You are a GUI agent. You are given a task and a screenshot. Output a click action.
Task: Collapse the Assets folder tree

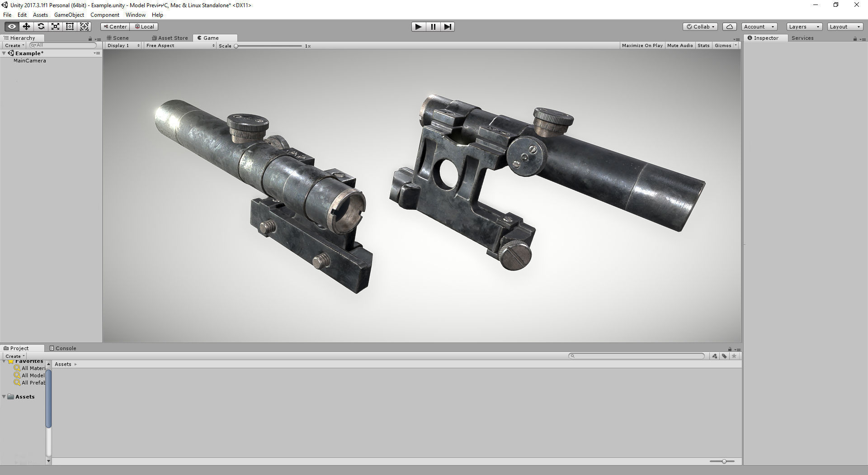(4, 397)
